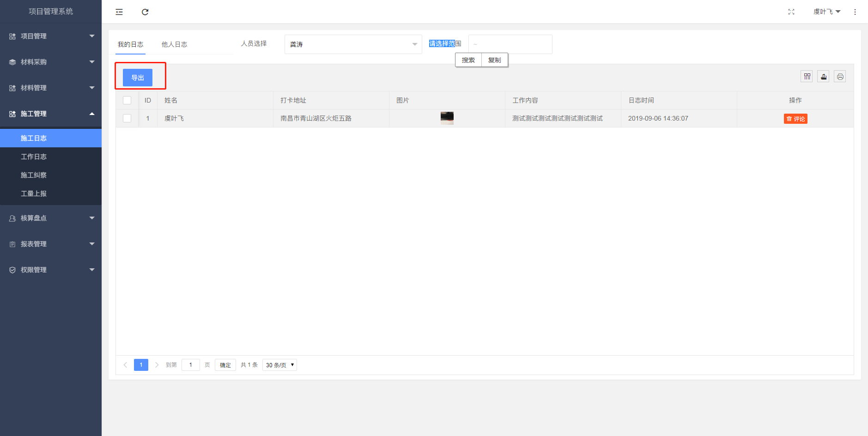868x436 pixels.
Task: Open the 30 条/页 page size dropdown
Action: click(x=279, y=365)
